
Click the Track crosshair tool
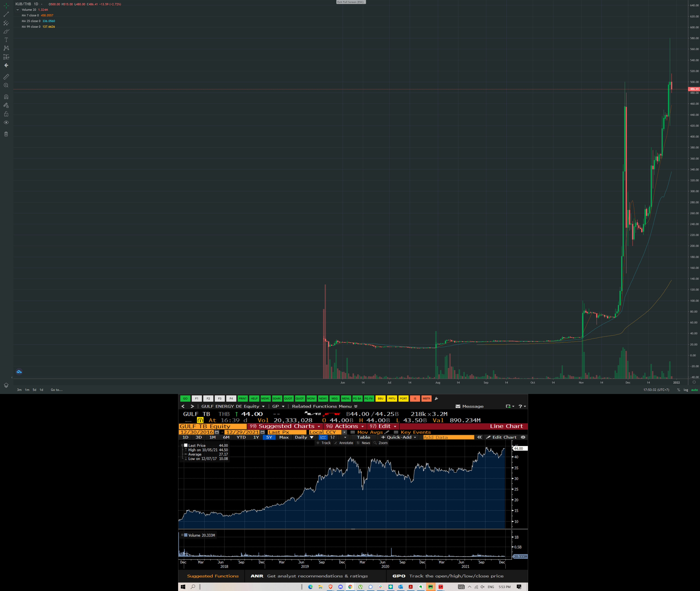[x=323, y=443]
